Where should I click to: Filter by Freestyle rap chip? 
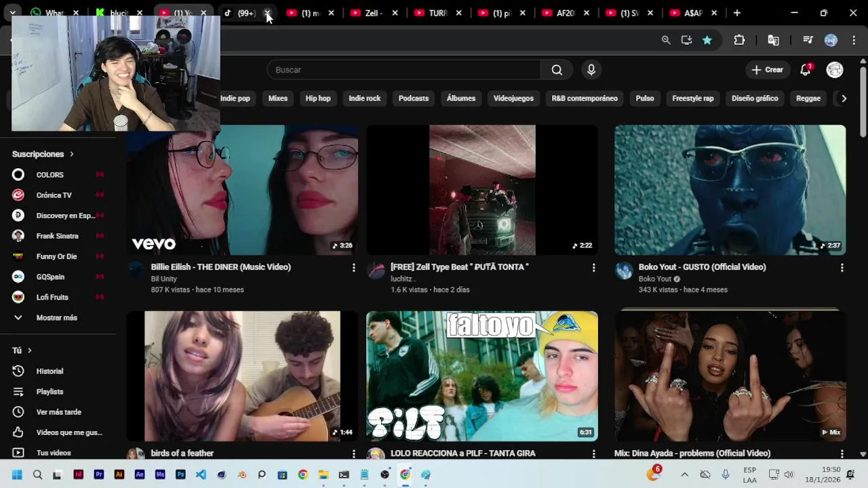(693, 98)
